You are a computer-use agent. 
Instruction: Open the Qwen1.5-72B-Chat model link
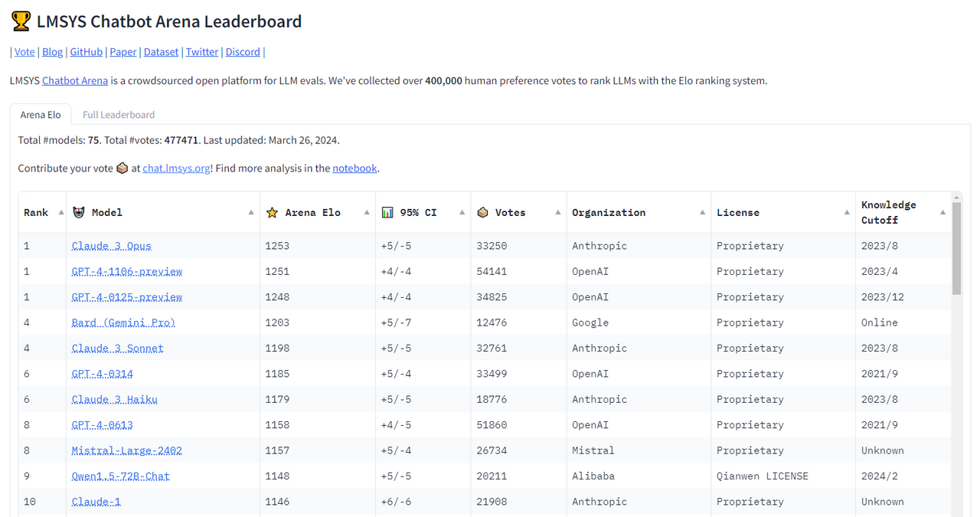[121, 476]
